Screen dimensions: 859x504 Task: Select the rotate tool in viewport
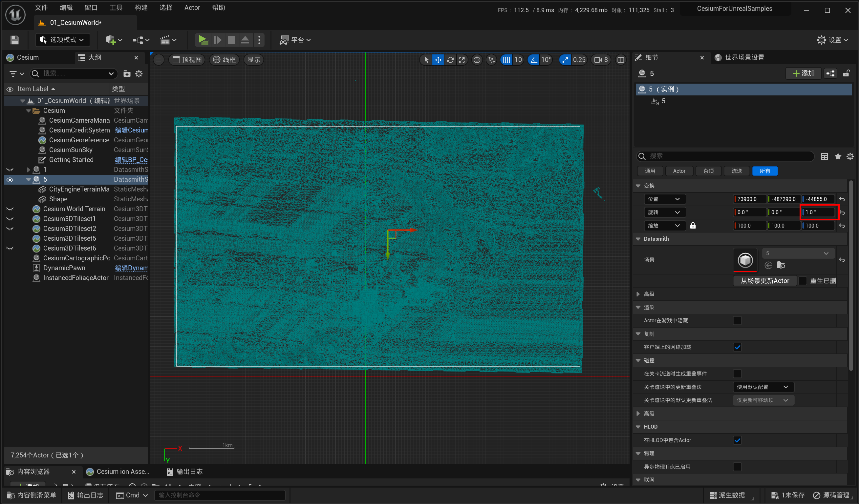[x=450, y=60]
